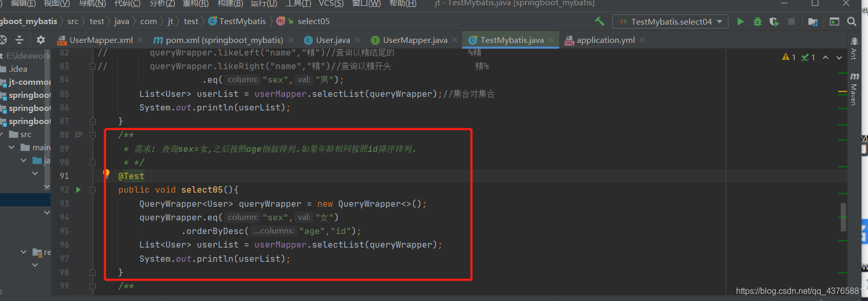Click the yellow warning count indicator
The height and width of the screenshot is (301, 868).
pos(788,57)
